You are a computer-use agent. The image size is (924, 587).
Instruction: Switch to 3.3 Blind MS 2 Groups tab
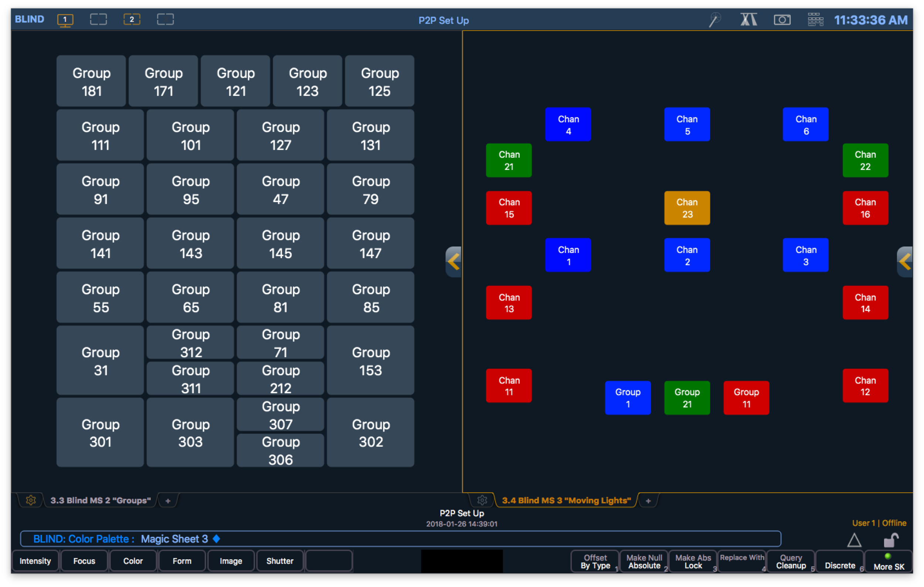pyautogui.click(x=101, y=500)
